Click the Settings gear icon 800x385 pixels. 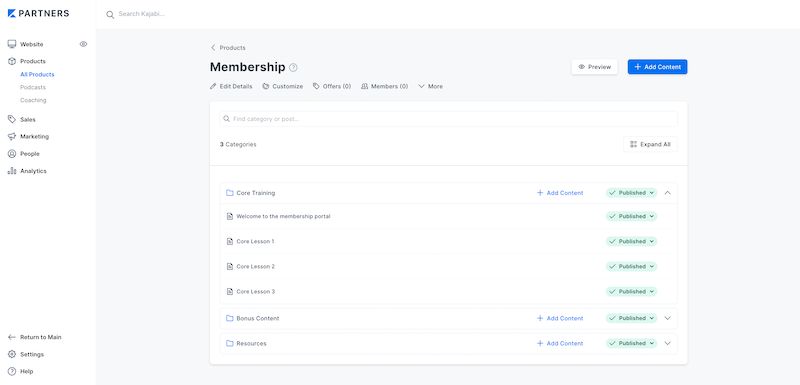[x=12, y=354]
